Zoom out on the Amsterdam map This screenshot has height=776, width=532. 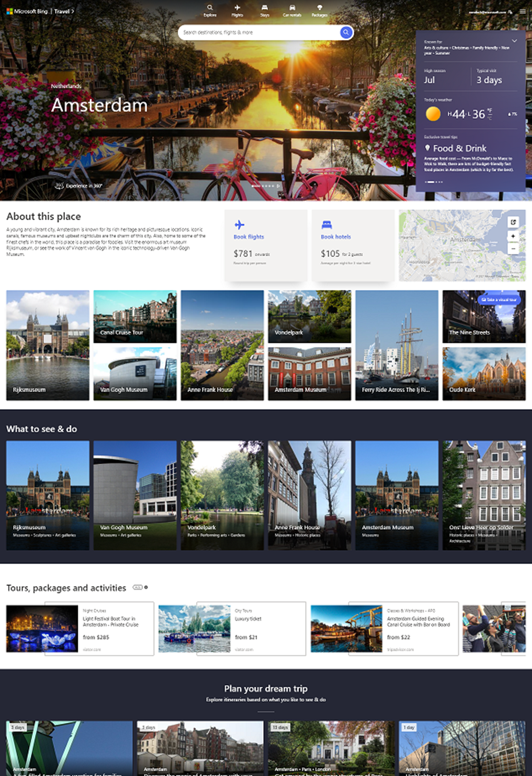point(513,248)
